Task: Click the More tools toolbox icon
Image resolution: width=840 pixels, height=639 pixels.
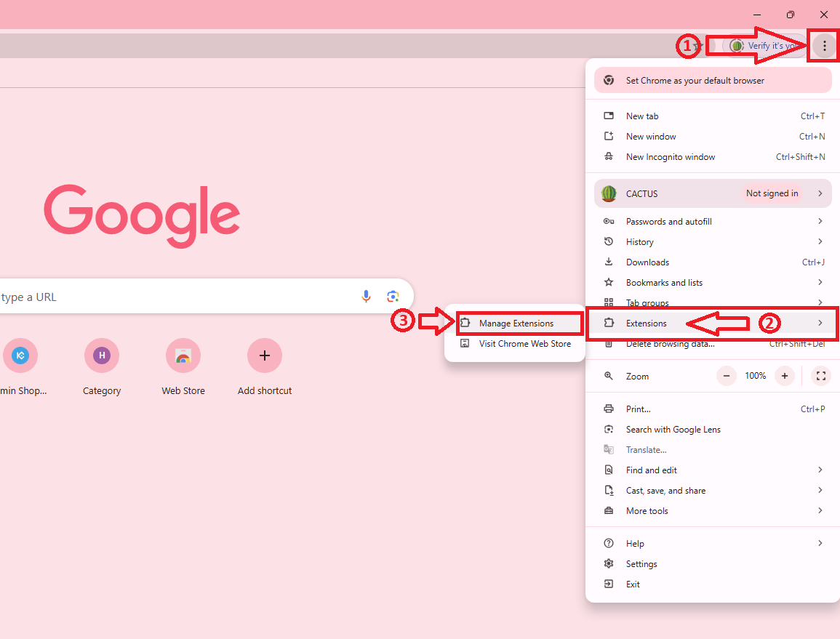Action: (609, 510)
